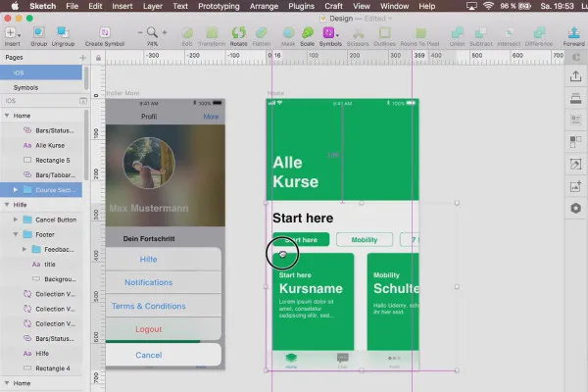Select the iOS page
Viewport: 588px width, 392px height.
pos(41,73)
